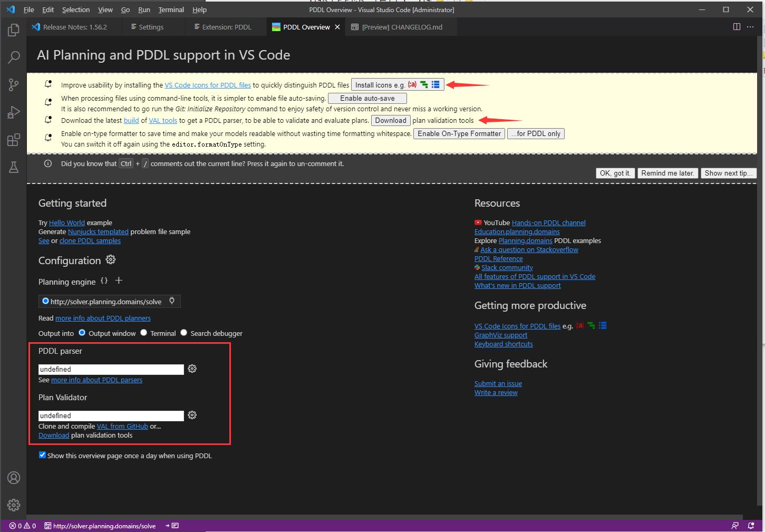Click the VS Code logo in title bar
The image size is (765, 532).
[x=11, y=9]
